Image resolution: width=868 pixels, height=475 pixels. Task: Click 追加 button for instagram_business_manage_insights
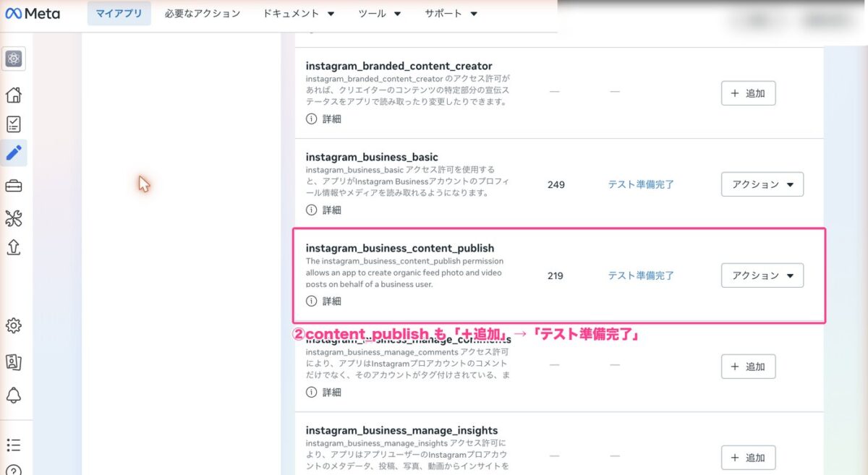[748, 458]
